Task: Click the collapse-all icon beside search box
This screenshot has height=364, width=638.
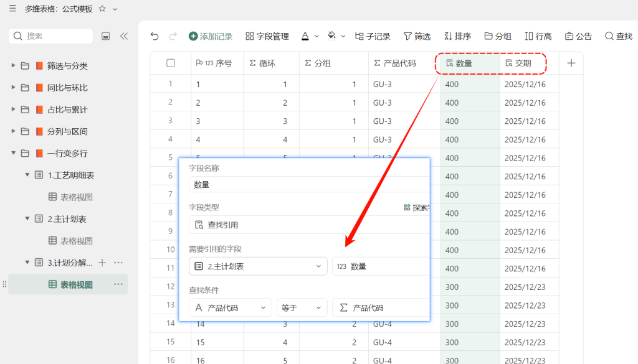Action: [106, 36]
